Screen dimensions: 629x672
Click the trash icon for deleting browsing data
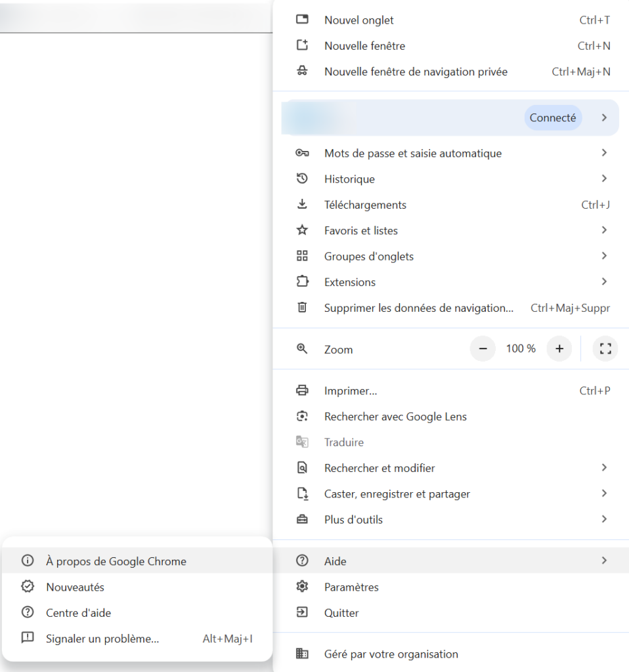pyautogui.click(x=302, y=307)
